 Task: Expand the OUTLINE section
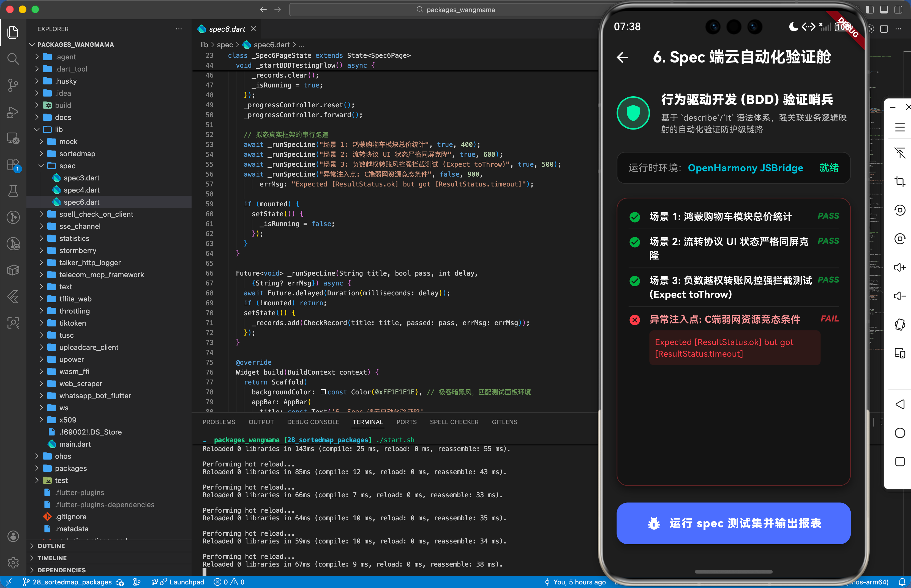pyautogui.click(x=51, y=546)
